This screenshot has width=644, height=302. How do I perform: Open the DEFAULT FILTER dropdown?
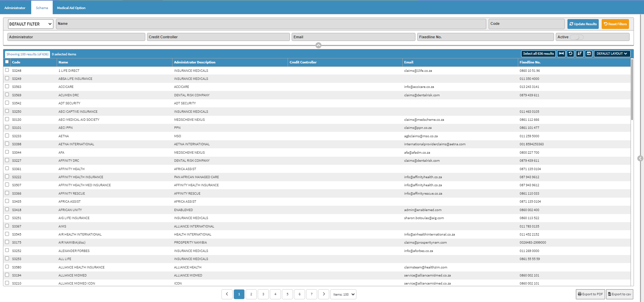point(31,24)
